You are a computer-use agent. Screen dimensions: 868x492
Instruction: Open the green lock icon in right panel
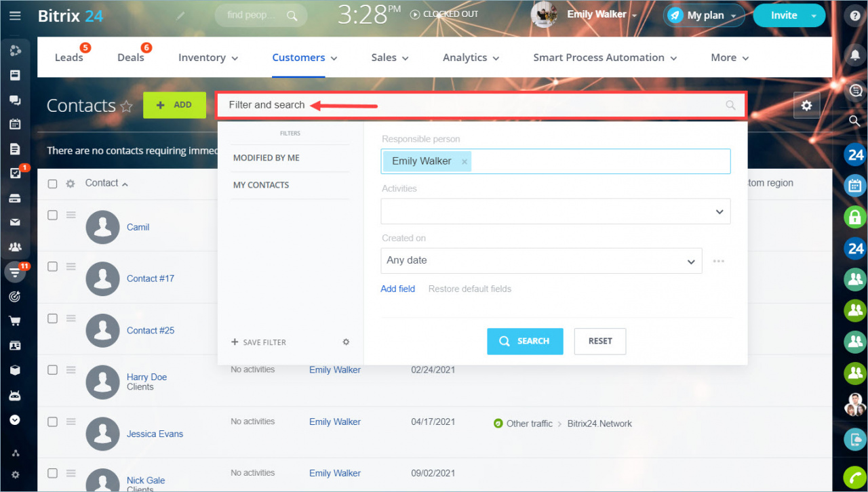click(x=855, y=217)
